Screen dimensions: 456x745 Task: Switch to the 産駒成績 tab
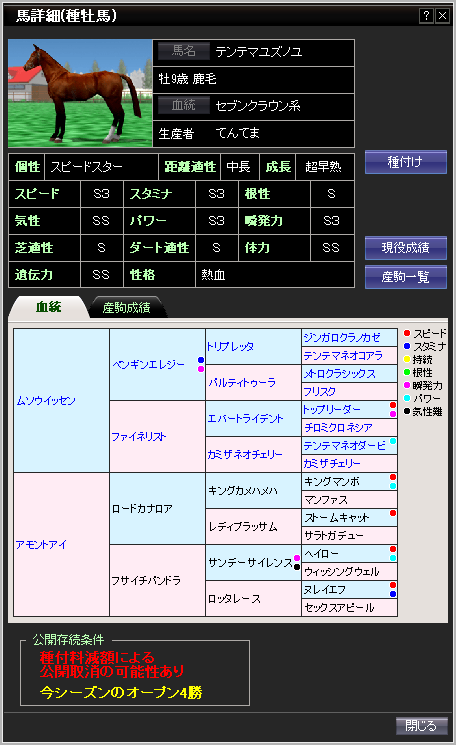pyautogui.click(x=126, y=307)
